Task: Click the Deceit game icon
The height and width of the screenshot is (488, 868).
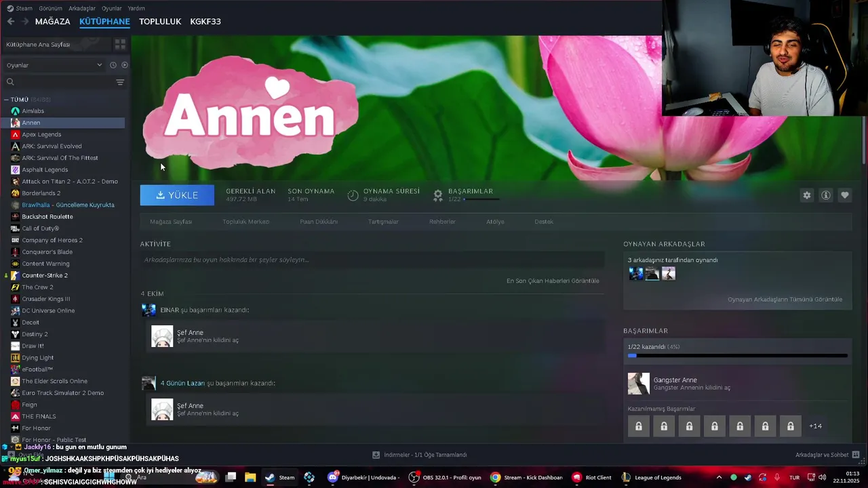Action: [x=16, y=323]
